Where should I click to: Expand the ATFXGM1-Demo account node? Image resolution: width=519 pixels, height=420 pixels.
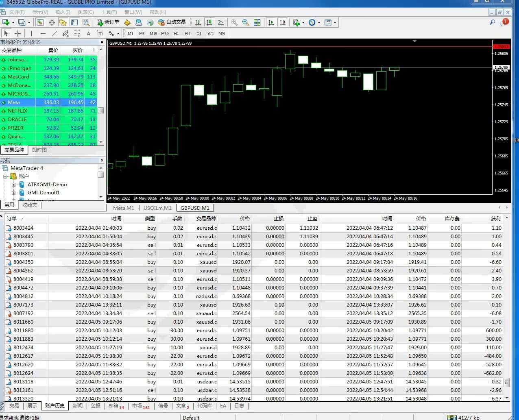[x=13, y=185]
